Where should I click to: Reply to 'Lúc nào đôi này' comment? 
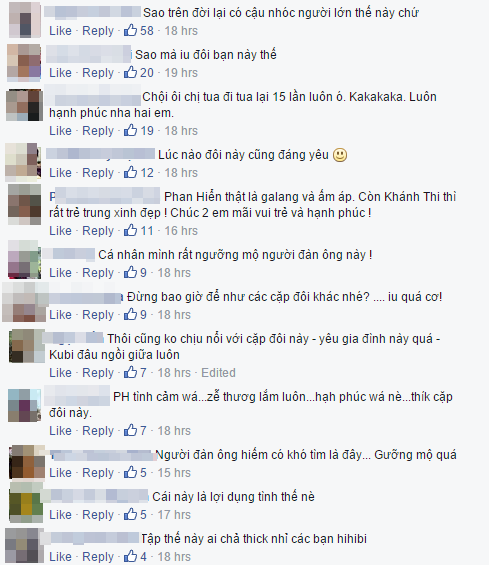tap(98, 173)
